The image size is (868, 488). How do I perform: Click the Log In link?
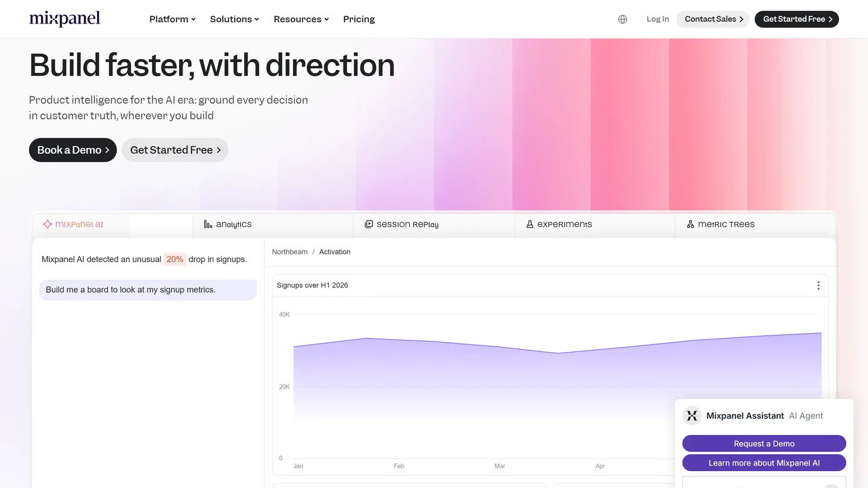pos(658,19)
